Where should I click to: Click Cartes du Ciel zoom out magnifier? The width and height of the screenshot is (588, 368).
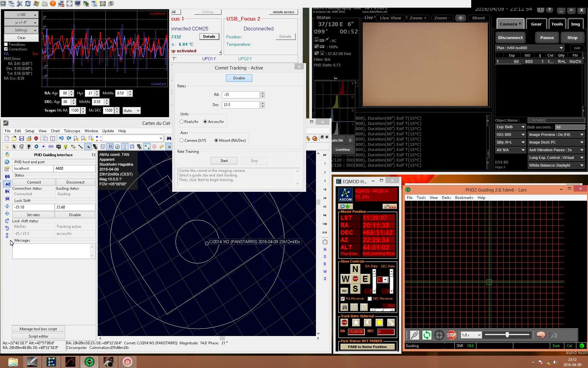coord(83,138)
